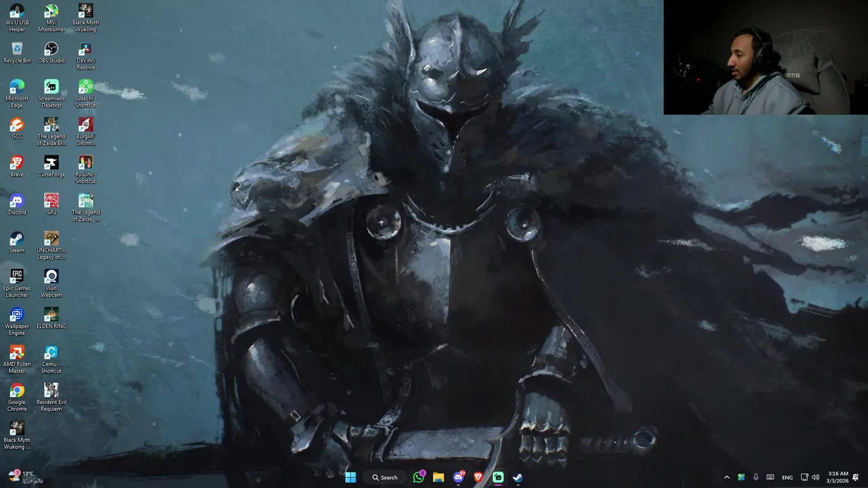Select the Discord desktop shortcut
The image size is (868, 488).
pos(17,205)
